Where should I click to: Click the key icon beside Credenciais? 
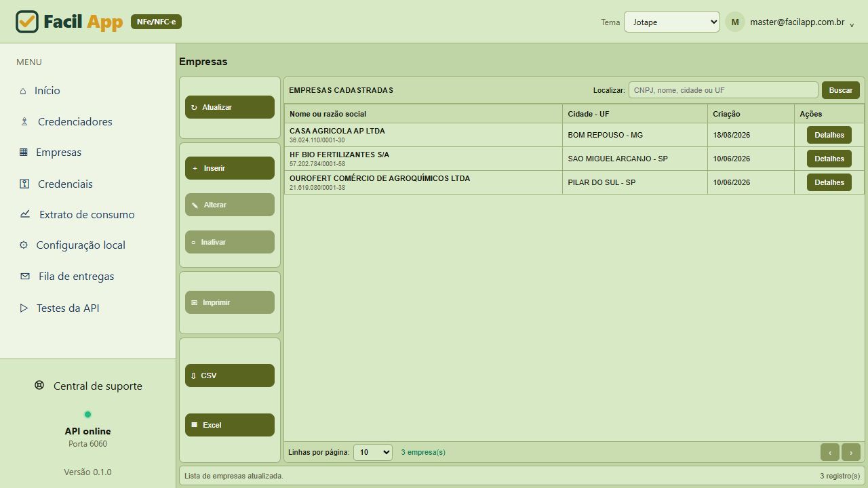point(24,184)
